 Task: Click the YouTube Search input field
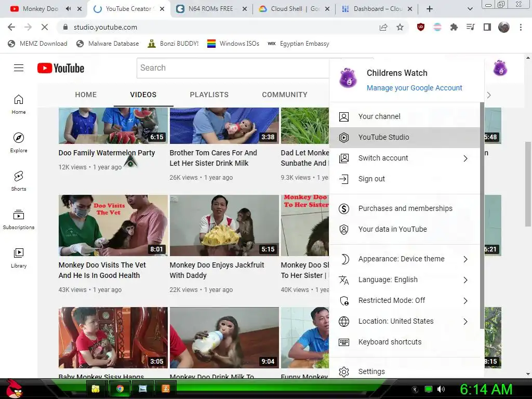pyautogui.click(x=233, y=68)
